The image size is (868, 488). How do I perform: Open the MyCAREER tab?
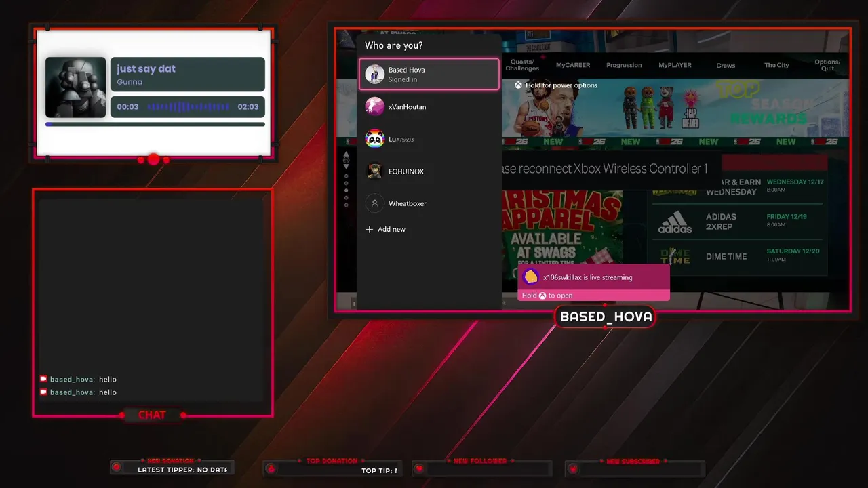pos(573,65)
